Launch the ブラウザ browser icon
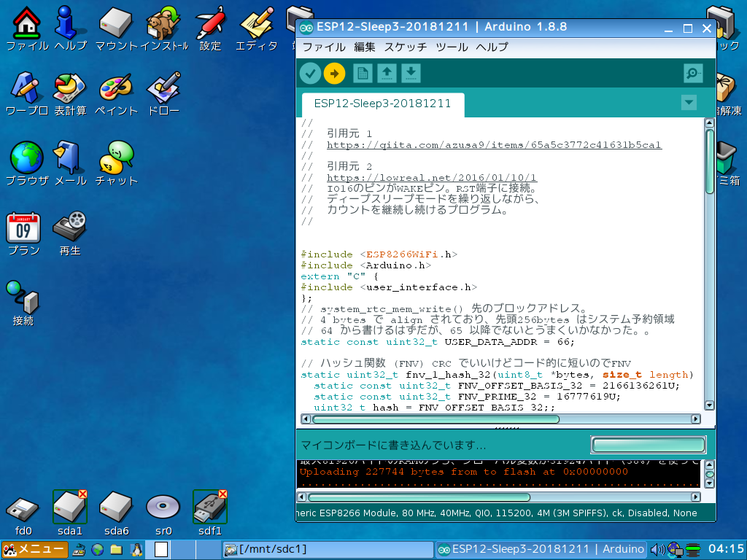The height and width of the screenshot is (560, 747). 27,163
